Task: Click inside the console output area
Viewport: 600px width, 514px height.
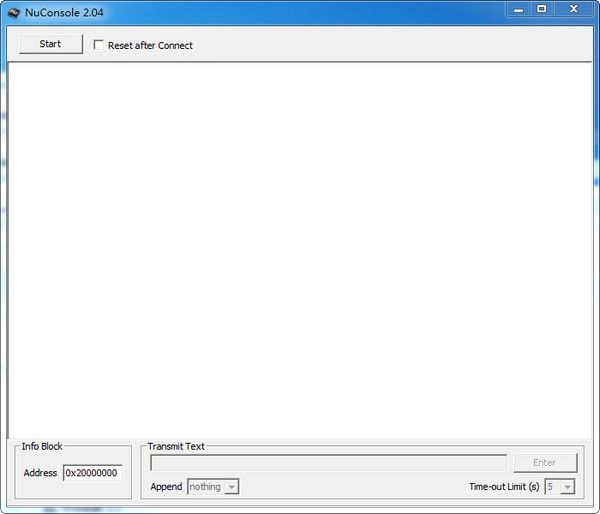Action: pyautogui.click(x=300, y=250)
